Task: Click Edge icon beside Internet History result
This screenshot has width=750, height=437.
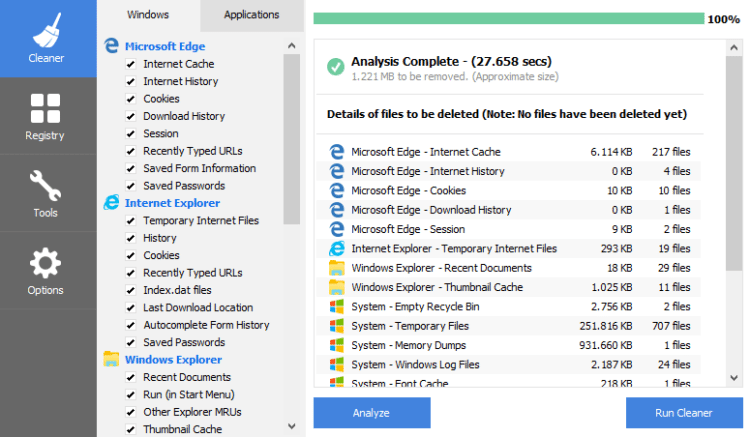Action: [x=337, y=171]
